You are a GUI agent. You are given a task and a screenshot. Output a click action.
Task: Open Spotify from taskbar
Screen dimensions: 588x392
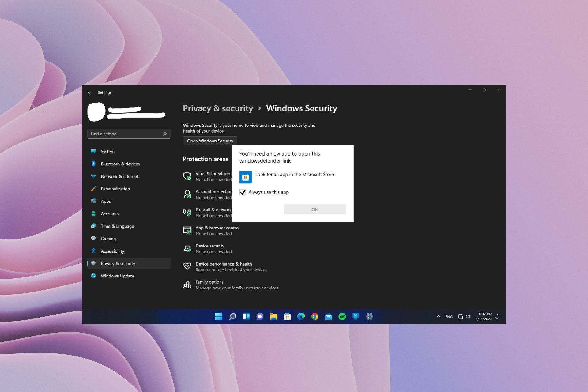click(x=342, y=317)
